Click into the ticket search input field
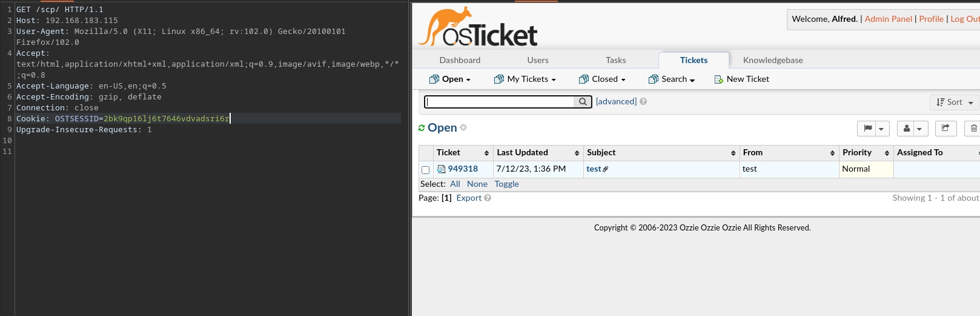This screenshot has height=316, width=980. (499, 102)
